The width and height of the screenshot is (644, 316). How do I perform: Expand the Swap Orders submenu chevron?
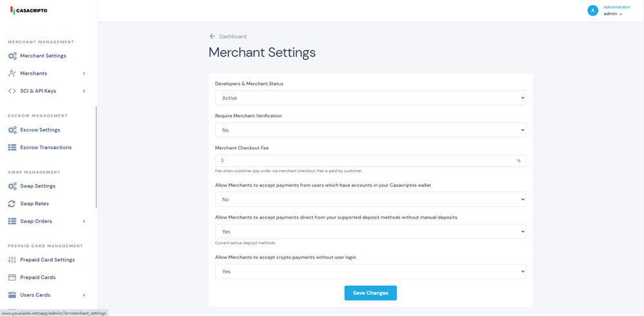coord(84,221)
